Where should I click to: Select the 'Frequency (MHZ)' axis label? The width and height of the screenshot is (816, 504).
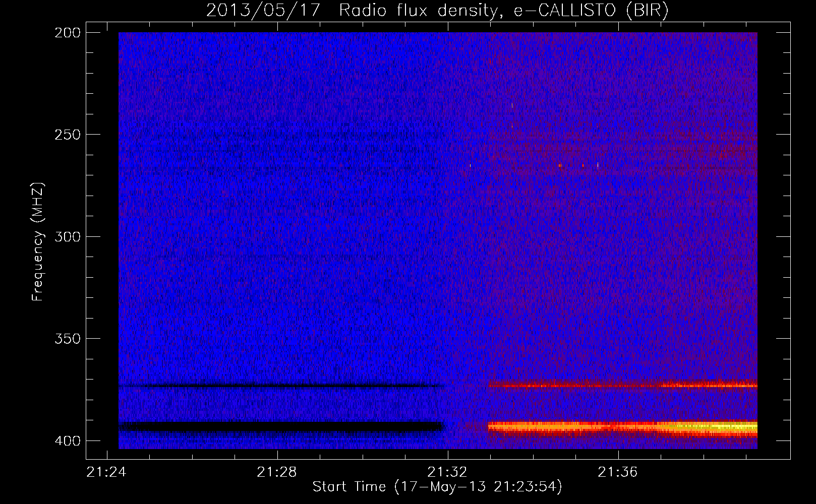point(38,242)
